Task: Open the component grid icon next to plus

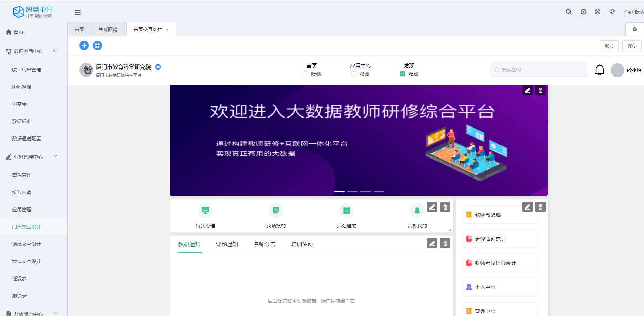Action: point(98,45)
